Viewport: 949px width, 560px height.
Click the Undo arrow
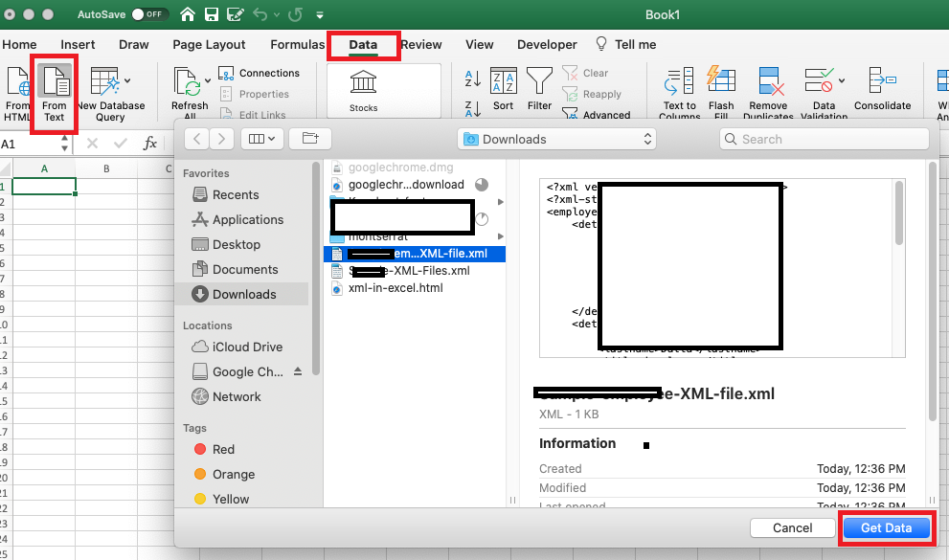tap(260, 14)
